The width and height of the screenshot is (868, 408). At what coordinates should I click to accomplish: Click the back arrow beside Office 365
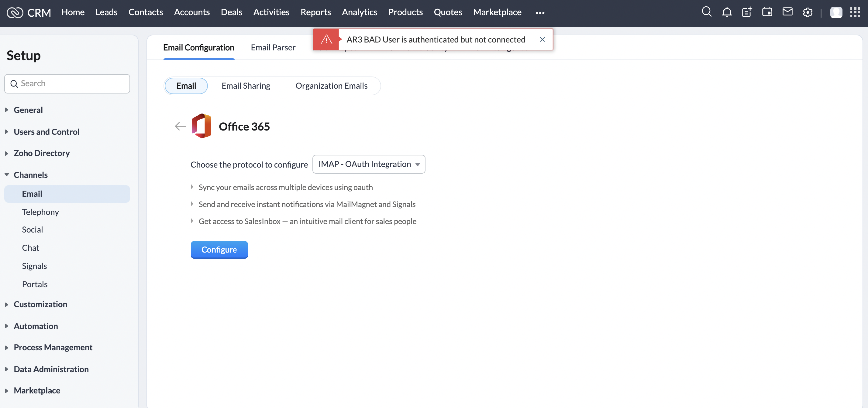pos(180,126)
